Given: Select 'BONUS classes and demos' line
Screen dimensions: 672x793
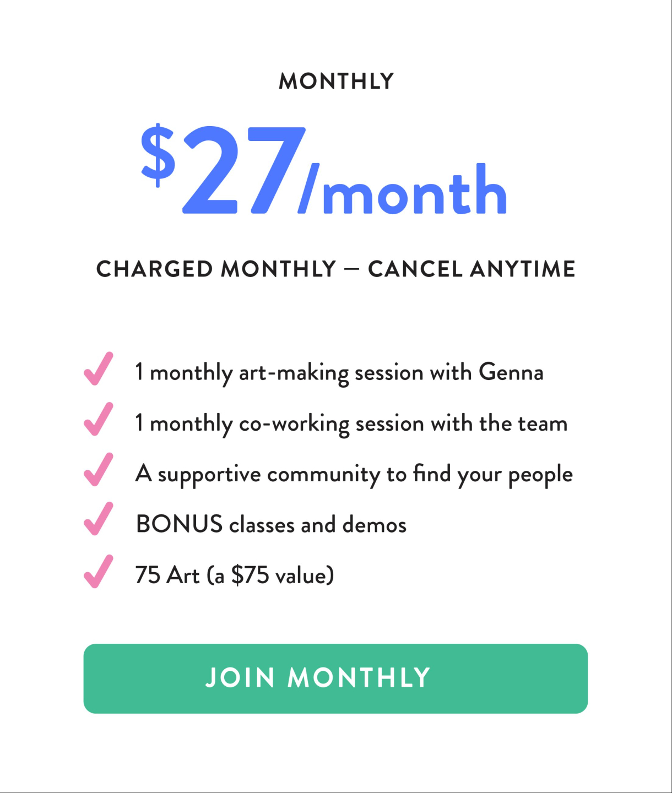Looking at the screenshot, I should pyautogui.click(x=271, y=524).
